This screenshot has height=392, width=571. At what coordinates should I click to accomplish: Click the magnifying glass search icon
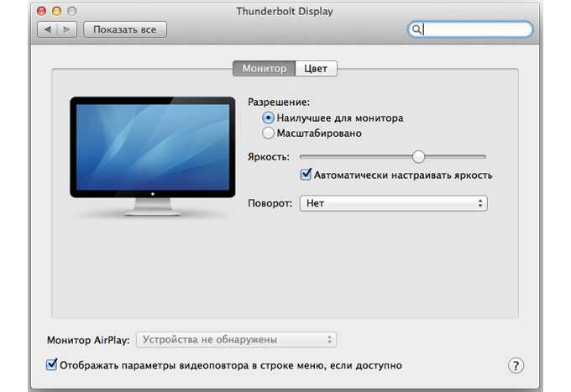click(x=416, y=29)
